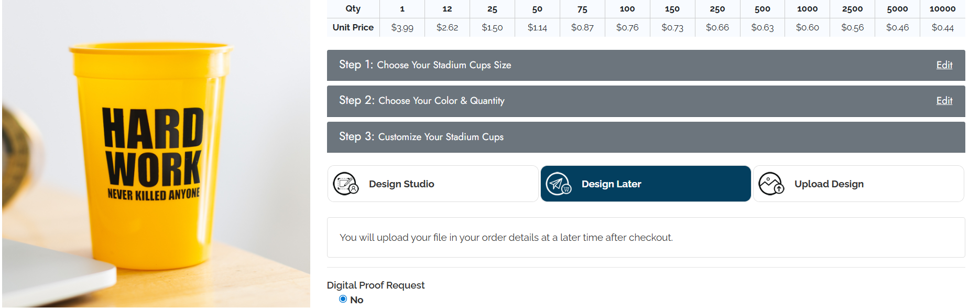The image size is (980, 308).
Task: Click Edit on the Step 1 bar
Action: pyautogui.click(x=944, y=65)
